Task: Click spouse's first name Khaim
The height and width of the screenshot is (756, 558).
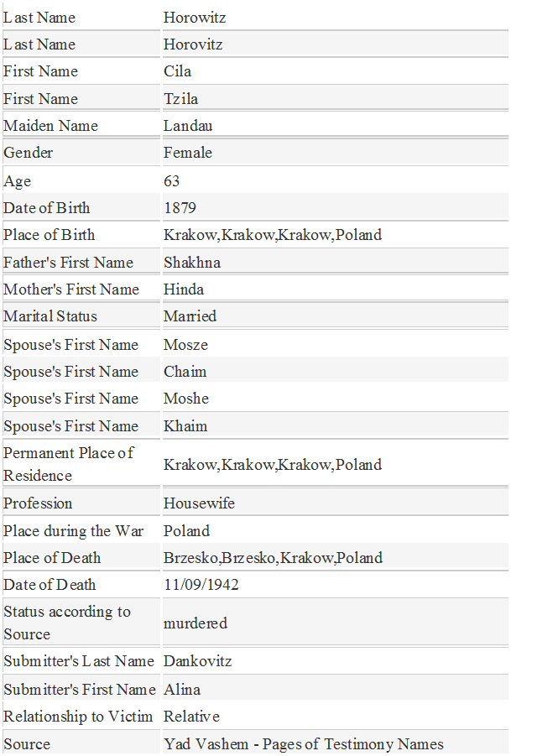Action: [185, 426]
